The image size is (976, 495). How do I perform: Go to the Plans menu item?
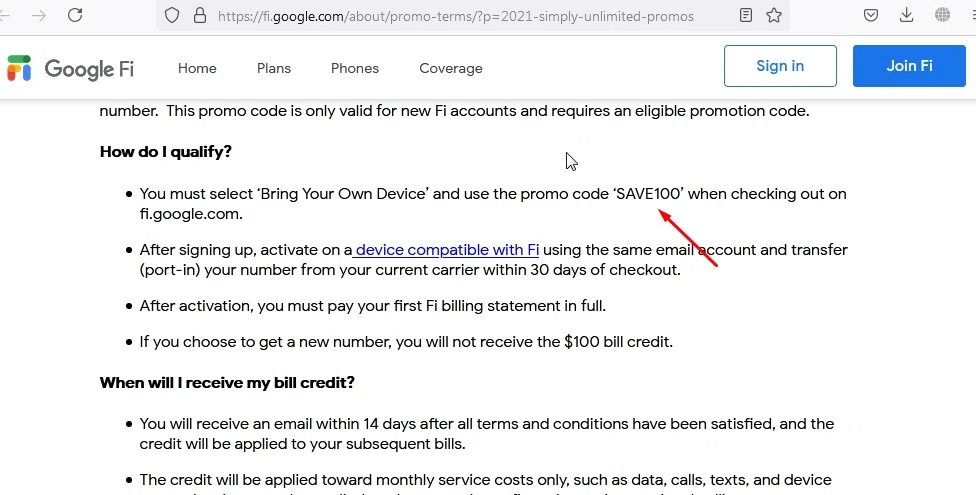274,68
